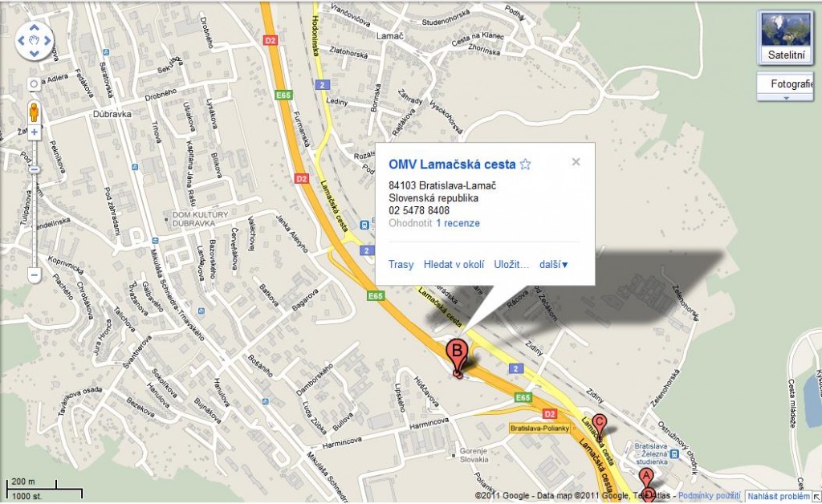Star the OMV Lamačská cesta place
Viewport: 822px width, 504px height.
click(525, 164)
